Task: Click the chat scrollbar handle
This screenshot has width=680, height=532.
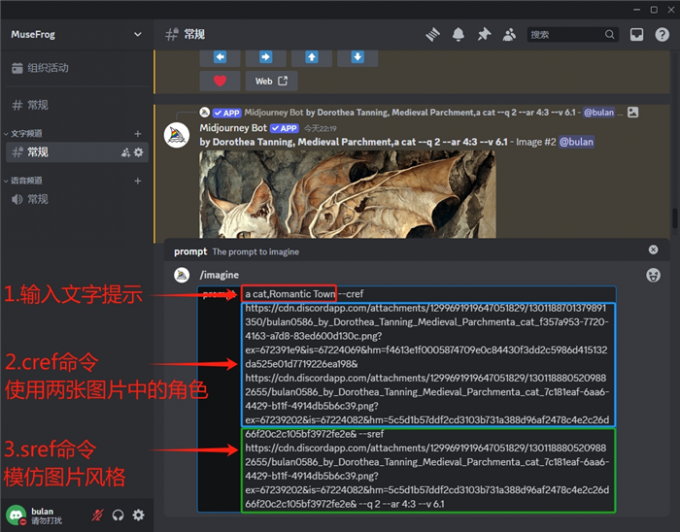Action: pyautogui.click(x=675, y=218)
